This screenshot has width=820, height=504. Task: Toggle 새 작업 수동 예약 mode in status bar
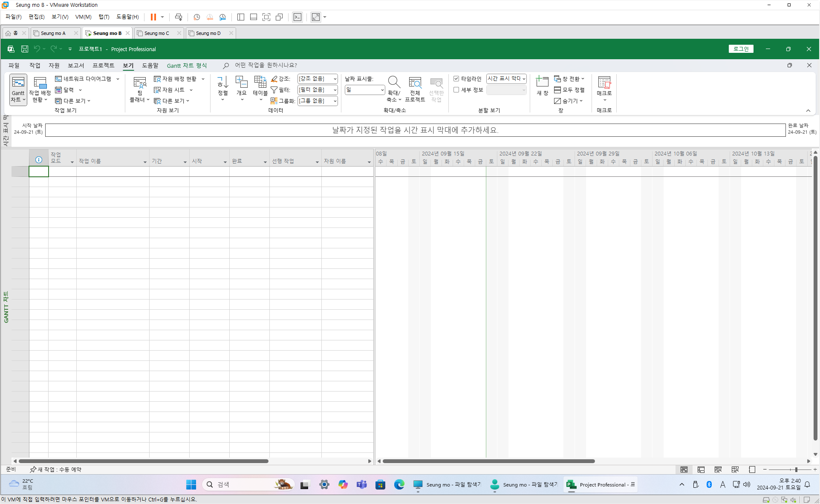[55, 469]
